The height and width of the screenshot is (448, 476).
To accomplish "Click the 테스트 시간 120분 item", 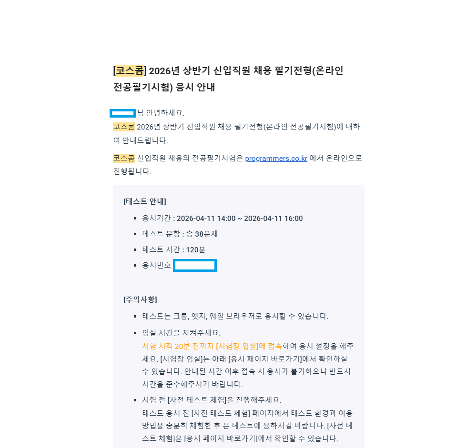I will (x=173, y=249).
